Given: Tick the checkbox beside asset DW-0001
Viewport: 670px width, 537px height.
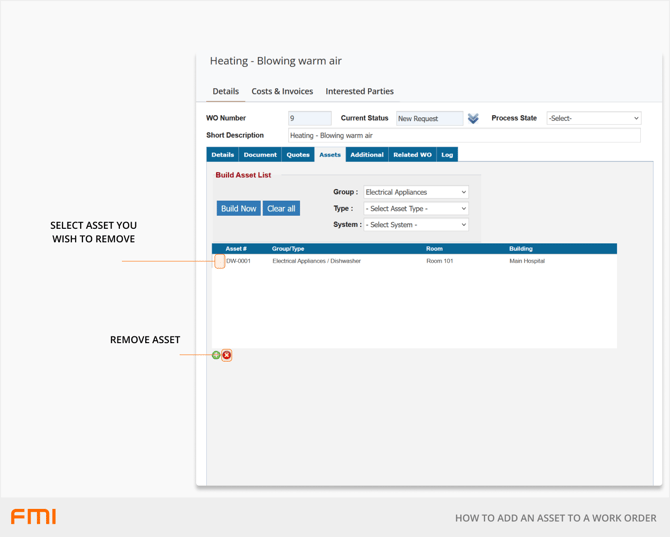Looking at the screenshot, I should click(x=220, y=261).
